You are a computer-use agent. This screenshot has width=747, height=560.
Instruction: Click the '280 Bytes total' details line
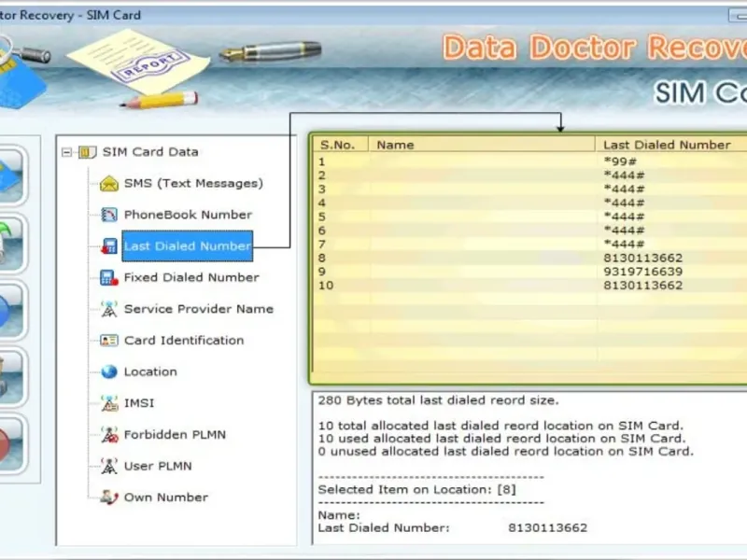point(438,400)
